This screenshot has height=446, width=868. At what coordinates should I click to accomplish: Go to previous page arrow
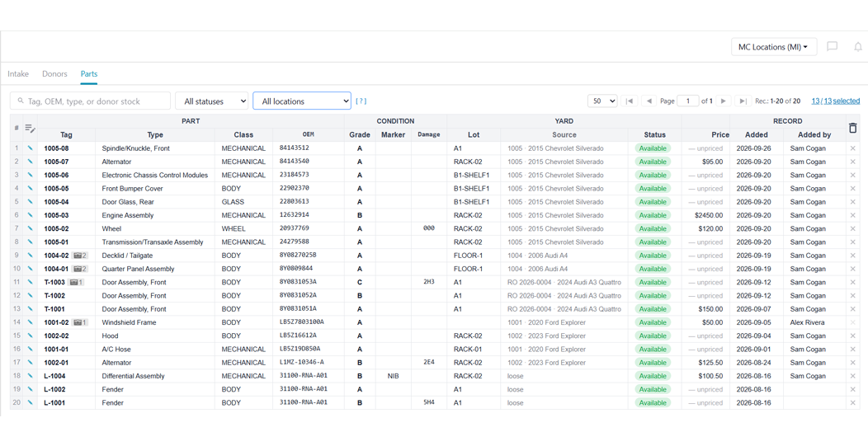(x=649, y=101)
